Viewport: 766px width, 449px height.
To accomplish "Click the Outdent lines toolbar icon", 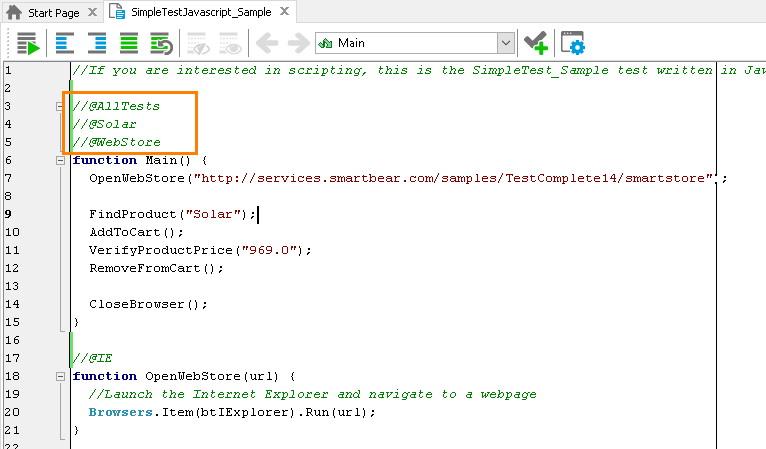I will click(x=65, y=43).
